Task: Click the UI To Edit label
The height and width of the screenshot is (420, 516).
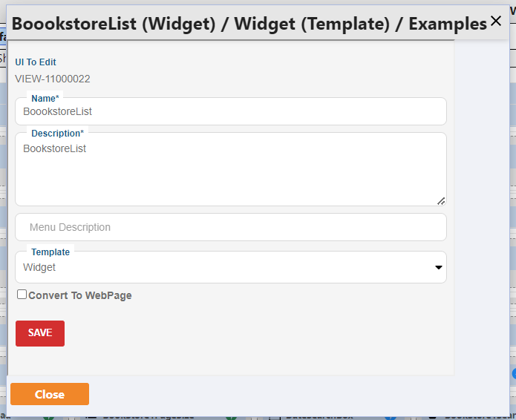Action: (x=36, y=62)
